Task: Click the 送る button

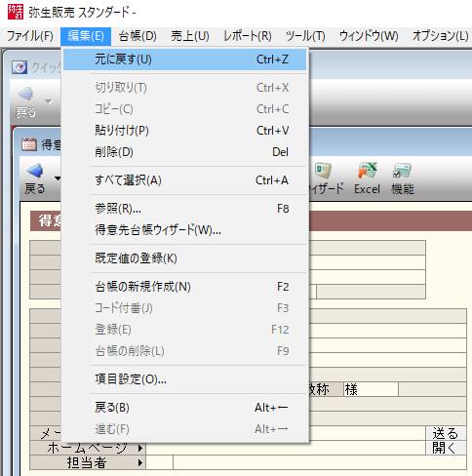Action: coord(445,433)
